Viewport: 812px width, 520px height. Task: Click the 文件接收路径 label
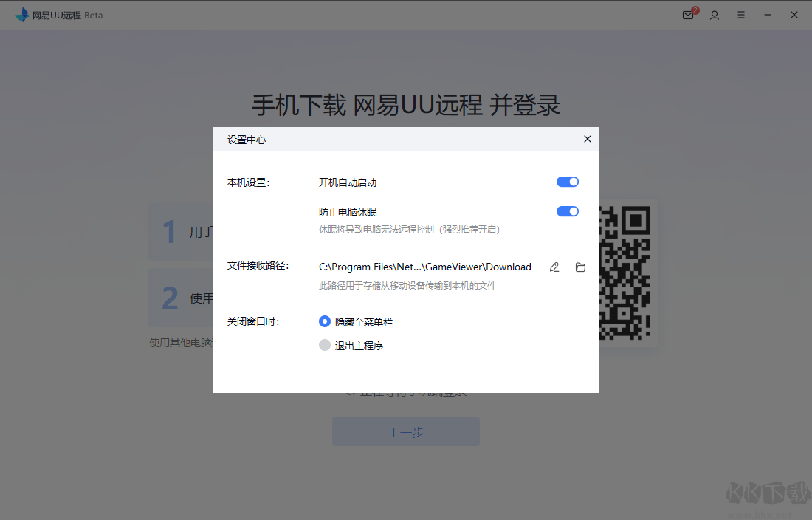(258, 265)
